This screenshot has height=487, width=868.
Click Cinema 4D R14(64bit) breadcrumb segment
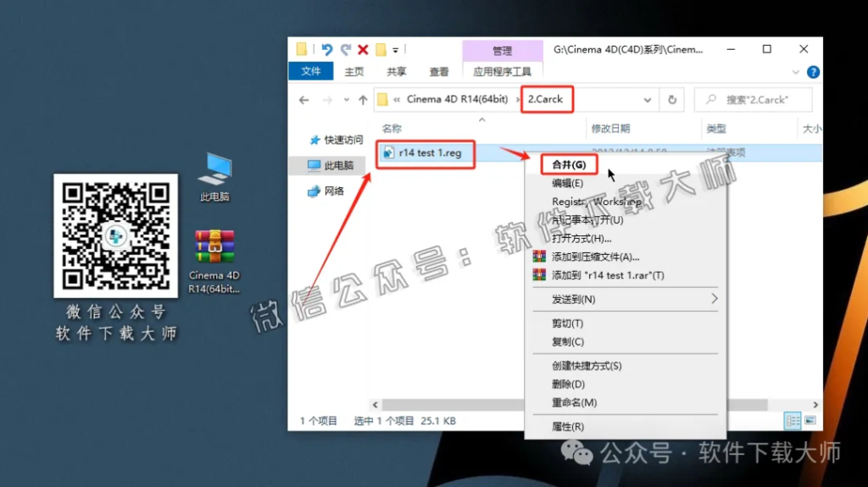pyautogui.click(x=457, y=100)
